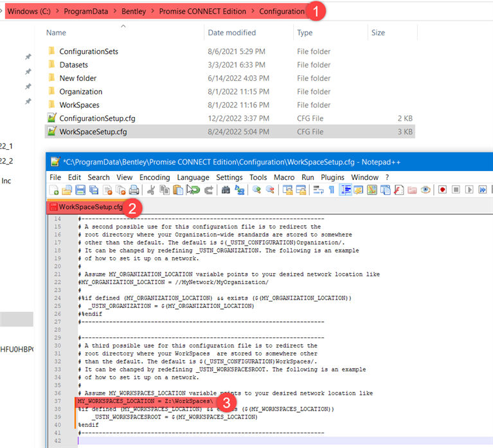Select the ConfigurationSetup.cfg file
Viewport: 493px width, 448px height.
[x=230, y=118]
